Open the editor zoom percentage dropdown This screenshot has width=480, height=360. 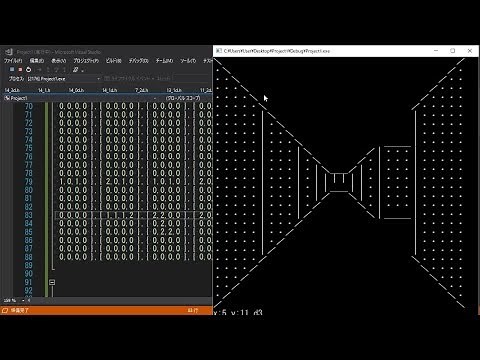[x=14, y=300]
